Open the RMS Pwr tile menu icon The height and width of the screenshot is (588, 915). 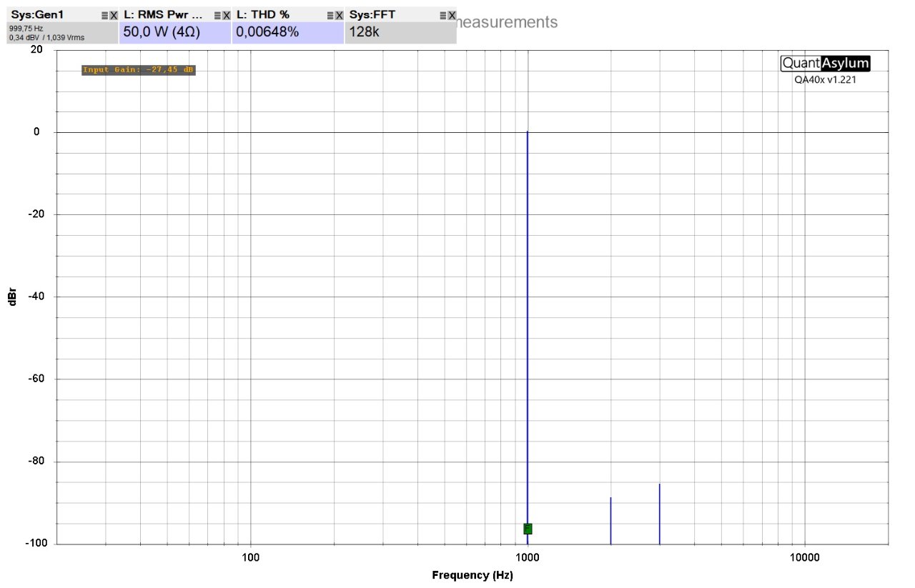click(x=218, y=15)
